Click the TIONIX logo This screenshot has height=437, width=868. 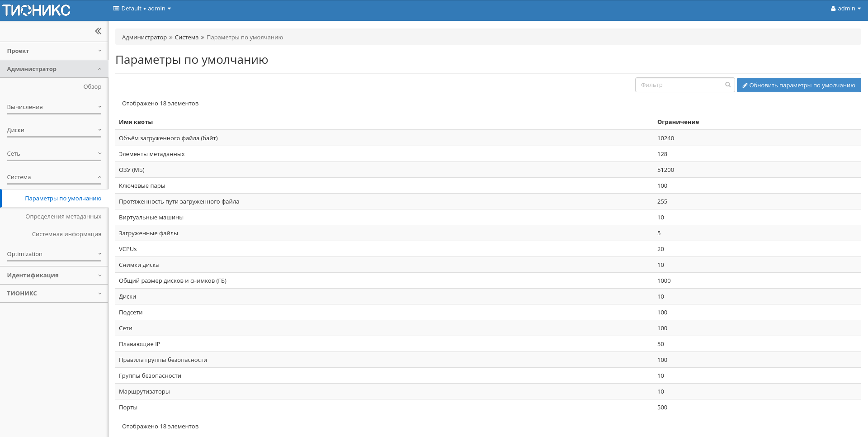(x=36, y=10)
